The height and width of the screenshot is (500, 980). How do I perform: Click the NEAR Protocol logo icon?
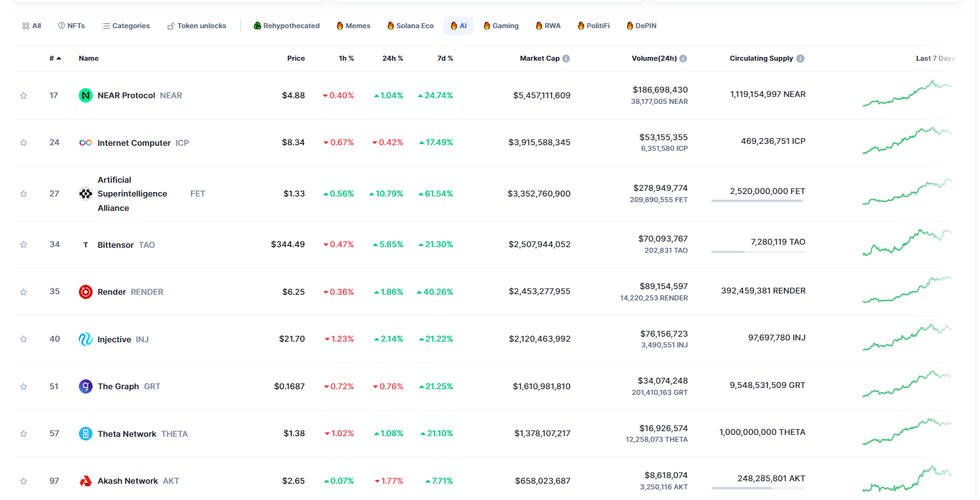point(86,95)
